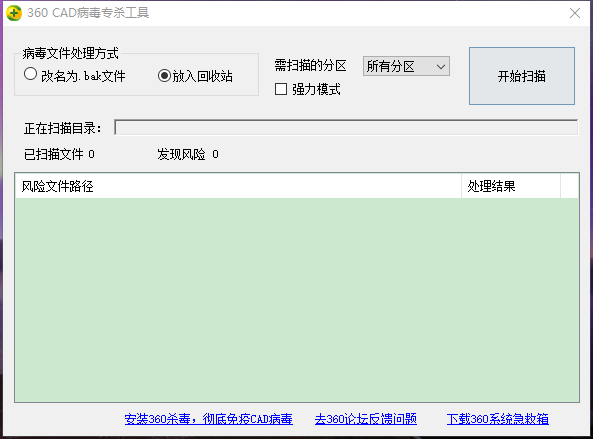Select the 放入回收站 radio option
The width and height of the screenshot is (593, 439).
point(164,76)
